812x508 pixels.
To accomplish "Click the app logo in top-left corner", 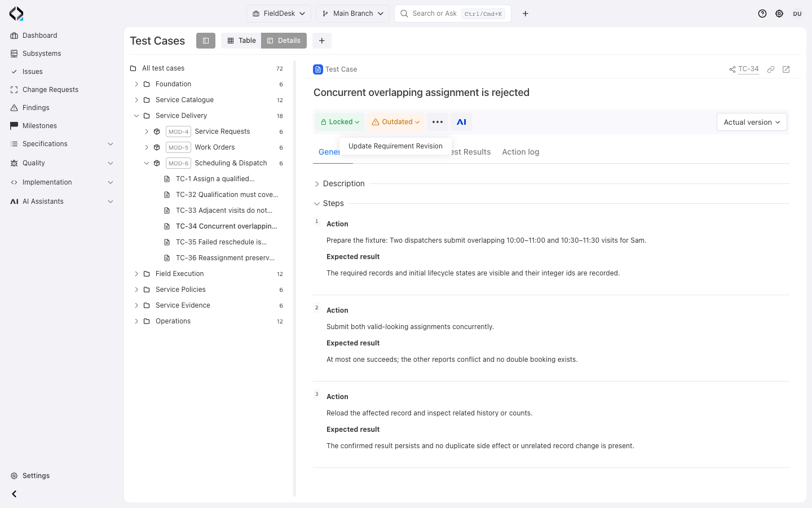I will click(16, 14).
